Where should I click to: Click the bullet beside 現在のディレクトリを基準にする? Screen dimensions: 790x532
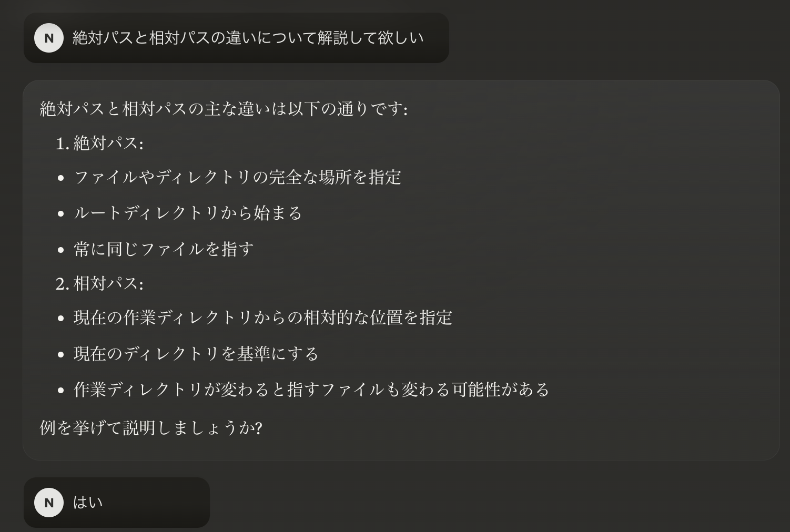59,354
